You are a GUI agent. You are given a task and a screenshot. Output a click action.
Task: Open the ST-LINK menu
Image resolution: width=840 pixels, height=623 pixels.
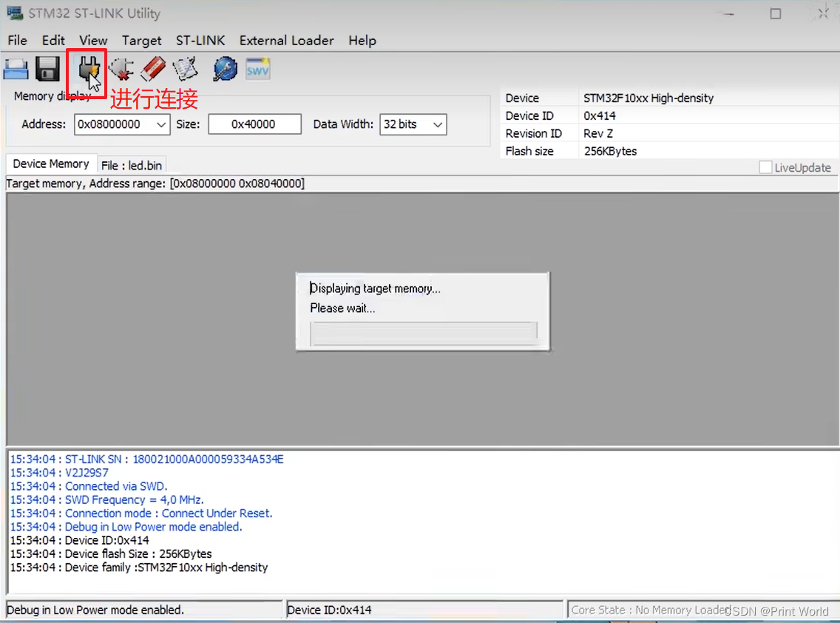200,40
